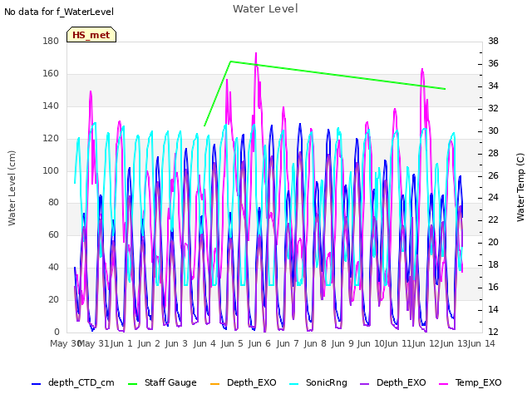Screen dimensions: 532x399
Task: Click the Jun 1 date label
Action: 121,343
